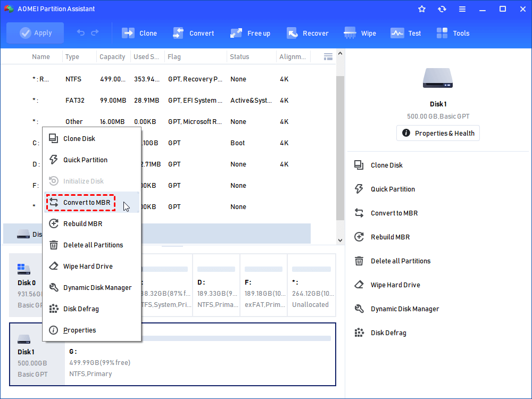Open the Test toolbar tool

(x=405, y=33)
